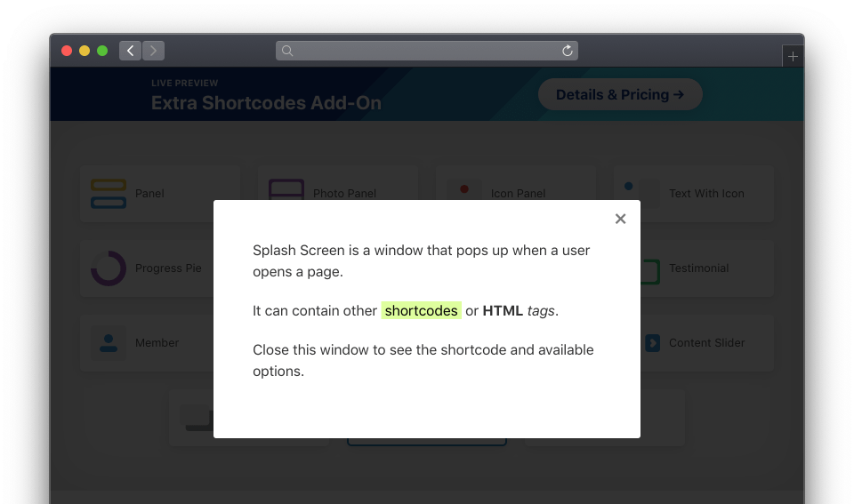Click the Details & Pricing button
Image resolution: width=854 pixels, height=504 pixels.
(620, 94)
